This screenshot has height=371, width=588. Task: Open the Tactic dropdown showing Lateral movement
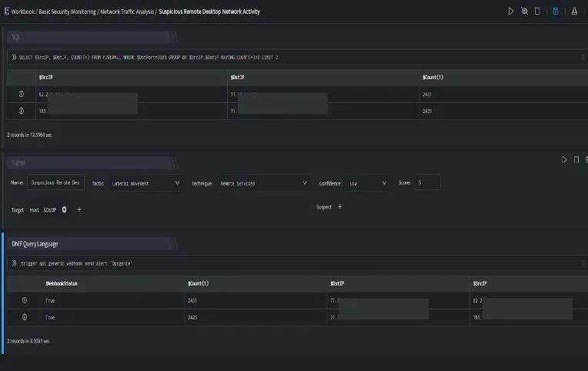point(146,183)
